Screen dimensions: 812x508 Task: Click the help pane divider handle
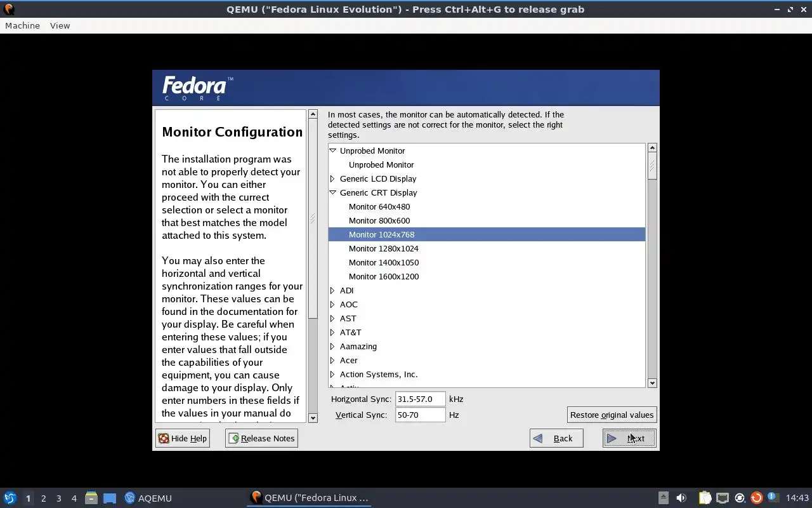point(311,218)
